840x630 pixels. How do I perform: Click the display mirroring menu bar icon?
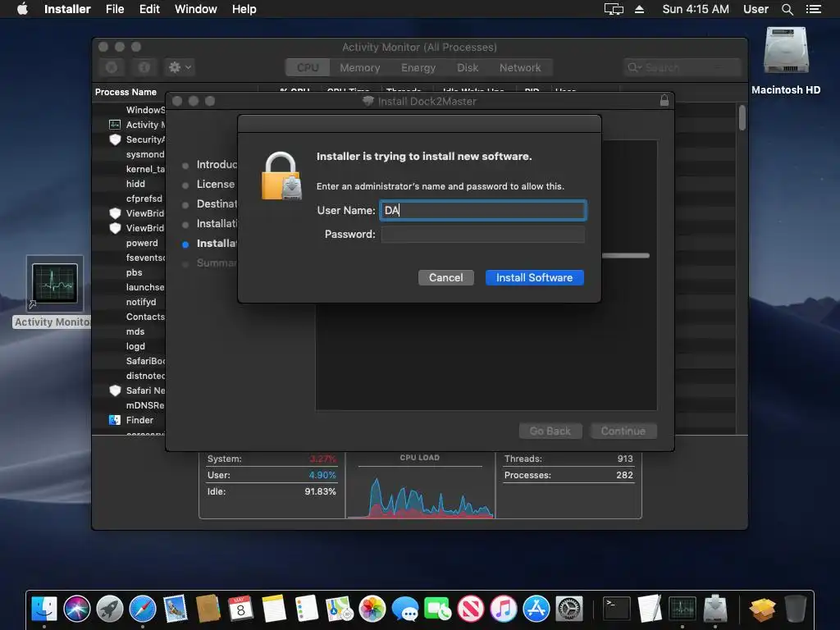614,9
